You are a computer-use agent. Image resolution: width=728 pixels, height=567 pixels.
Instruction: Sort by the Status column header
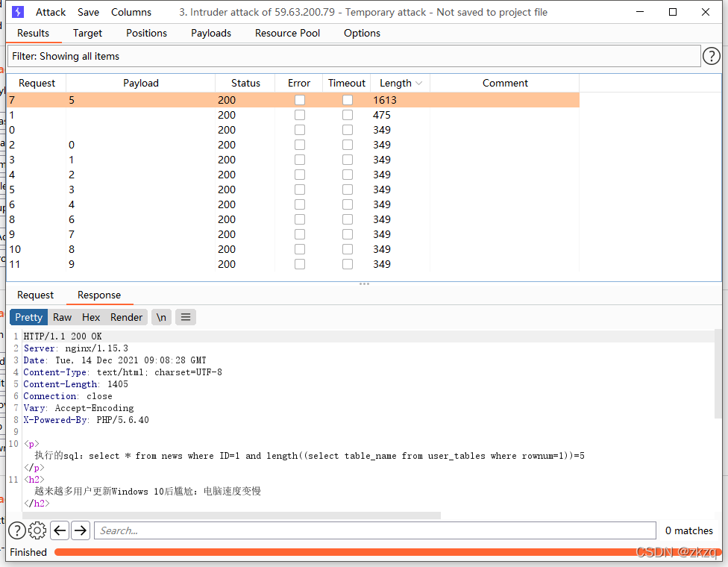pyautogui.click(x=245, y=83)
